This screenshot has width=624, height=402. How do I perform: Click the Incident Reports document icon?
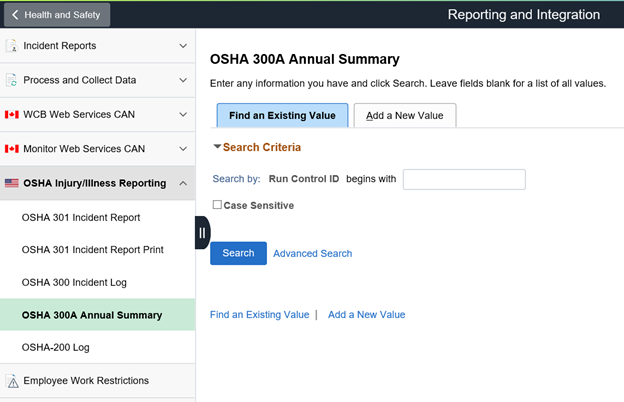(12, 46)
